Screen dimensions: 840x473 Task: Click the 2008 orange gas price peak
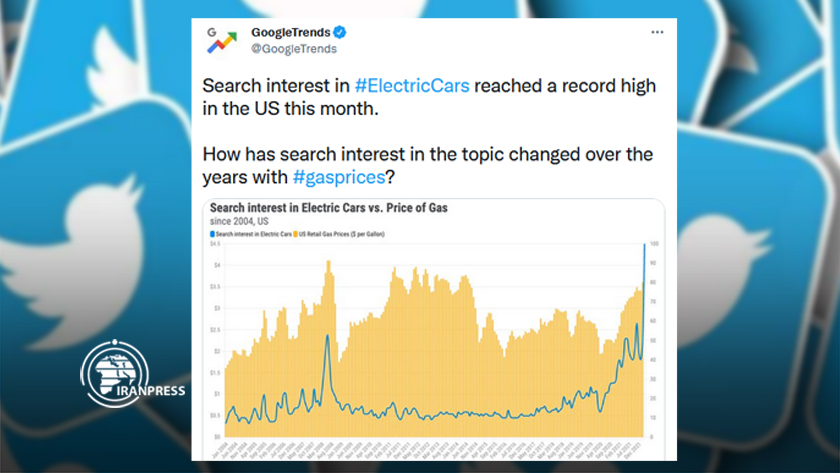(x=328, y=264)
